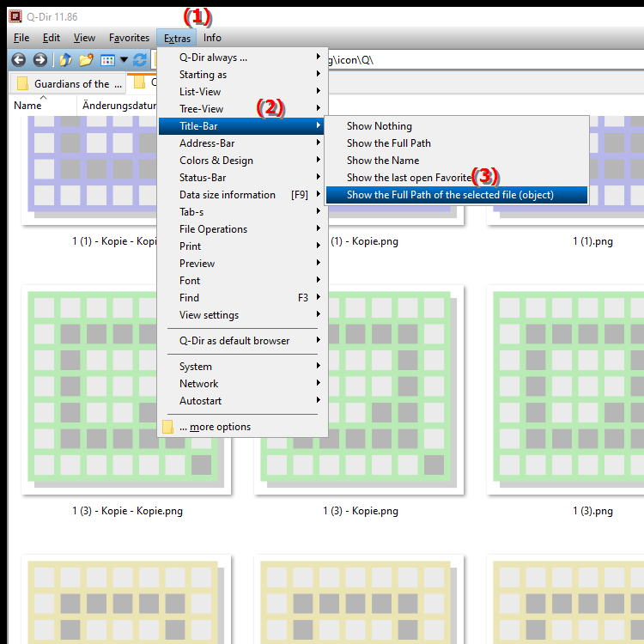This screenshot has width=644, height=644.
Task: Expand the Colors & Design submenu
Action: coord(243,161)
